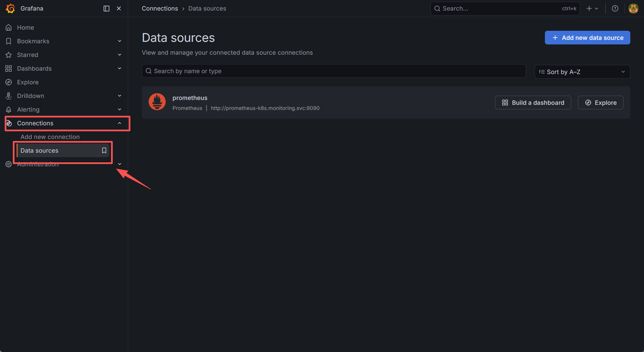Expand the Dashboards section chevron
Screen dimensions: 644x352
click(x=120, y=69)
